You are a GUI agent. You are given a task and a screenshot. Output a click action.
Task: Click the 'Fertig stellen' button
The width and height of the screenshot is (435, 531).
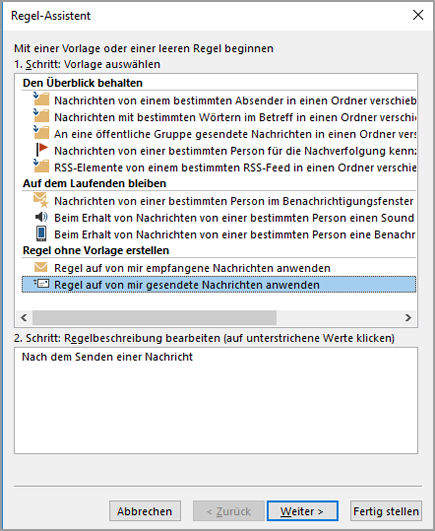click(x=386, y=511)
